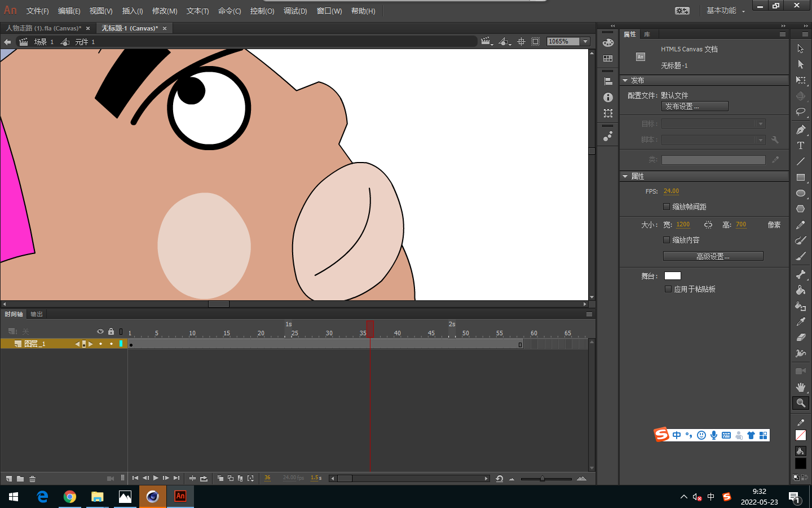Image resolution: width=812 pixels, height=508 pixels.
Task: Select the Text tool
Action: 800,146
